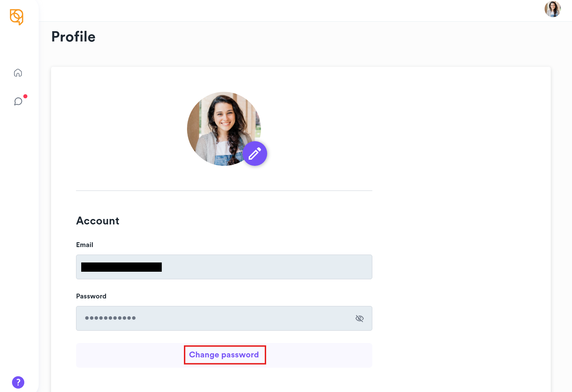This screenshot has height=392, width=572.
Task: Edit profile photo with pencil button
Action: pos(254,154)
